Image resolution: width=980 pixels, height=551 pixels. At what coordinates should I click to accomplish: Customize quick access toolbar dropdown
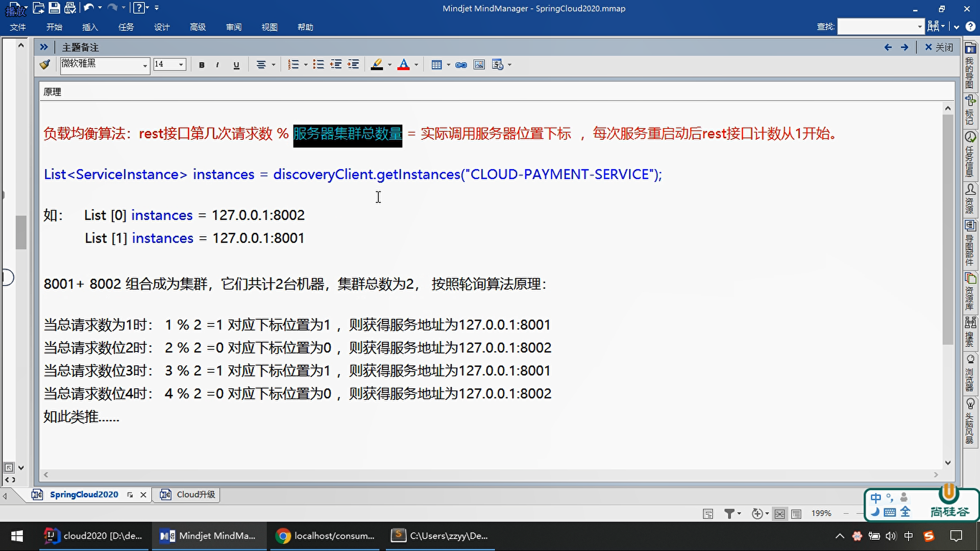(x=156, y=8)
